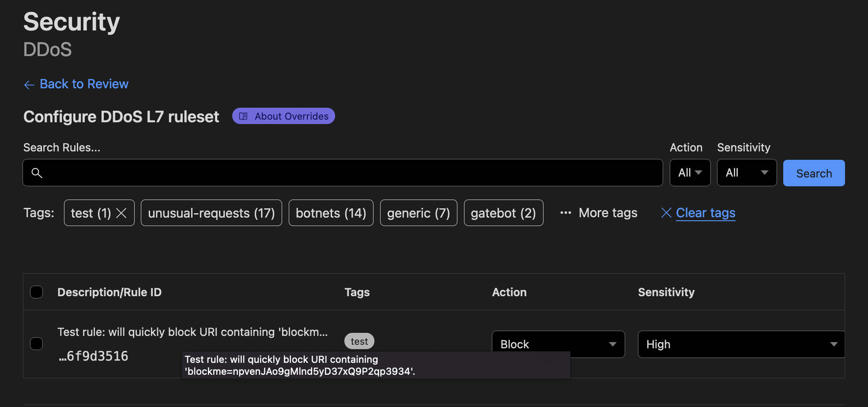Expand the Block action dropdown for rule
The image size is (868, 407).
(x=558, y=344)
